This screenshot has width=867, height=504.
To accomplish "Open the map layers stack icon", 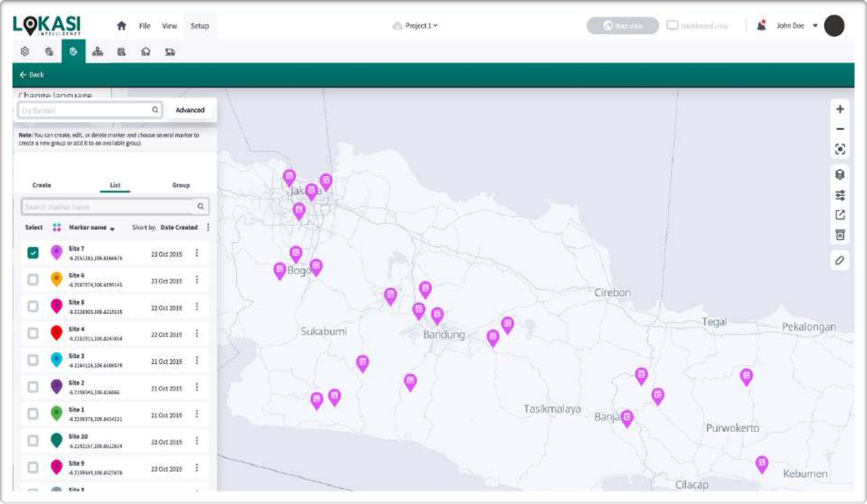I will 840,175.
